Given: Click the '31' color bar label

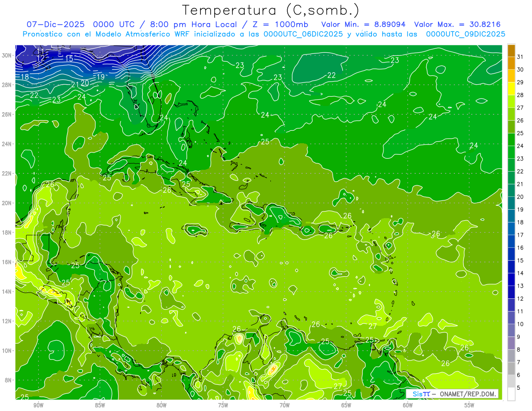Looking at the screenshot, I should point(520,56).
